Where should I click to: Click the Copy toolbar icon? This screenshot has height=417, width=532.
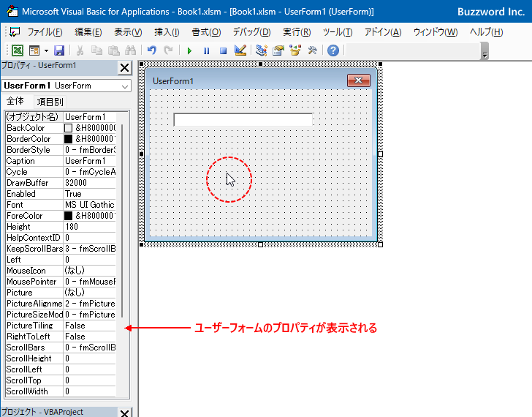[96, 50]
